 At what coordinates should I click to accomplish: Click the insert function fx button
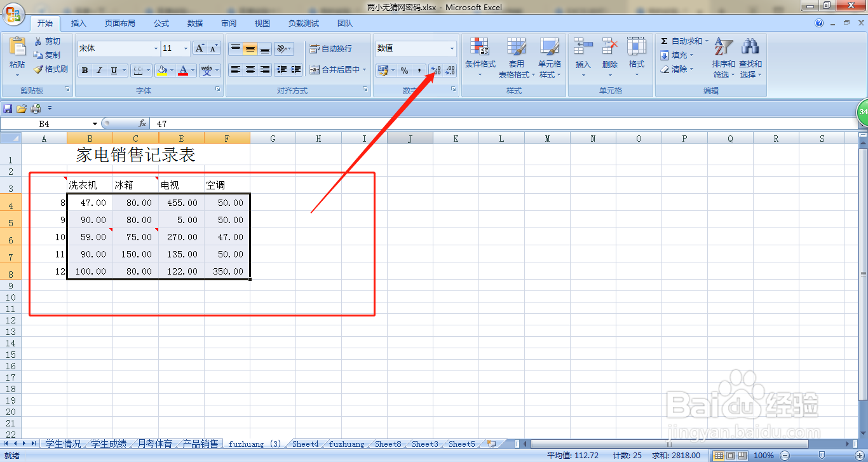click(x=142, y=124)
